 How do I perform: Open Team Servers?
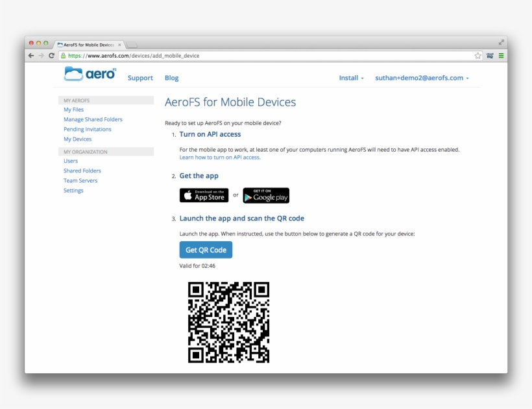[x=80, y=181]
